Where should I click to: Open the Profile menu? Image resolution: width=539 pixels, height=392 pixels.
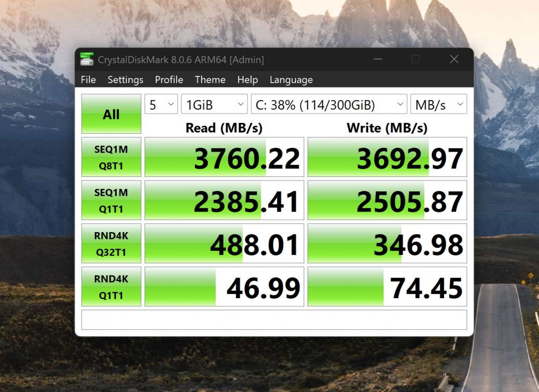(169, 80)
